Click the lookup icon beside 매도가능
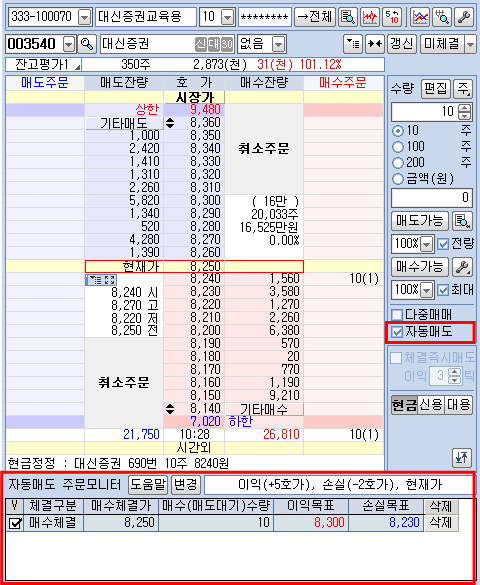The image size is (480, 585). pyautogui.click(x=462, y=221)
